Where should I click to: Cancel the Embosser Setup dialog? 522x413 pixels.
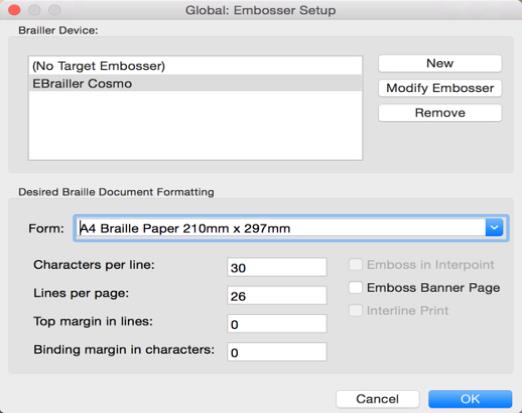coord(377,399)
